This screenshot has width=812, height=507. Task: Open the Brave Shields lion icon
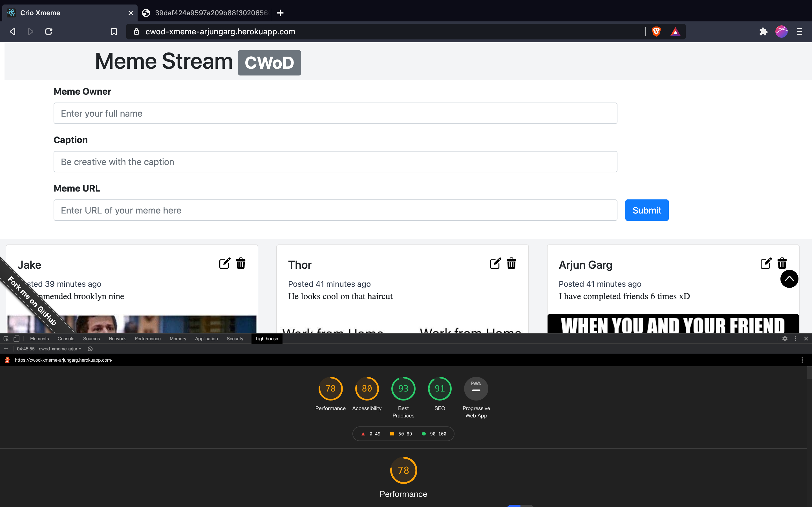point(656,32)
